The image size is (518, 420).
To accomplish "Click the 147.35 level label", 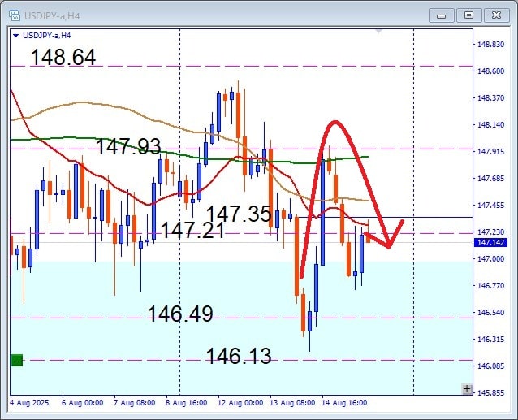I will pyautogui.click(x=239, y=214).
